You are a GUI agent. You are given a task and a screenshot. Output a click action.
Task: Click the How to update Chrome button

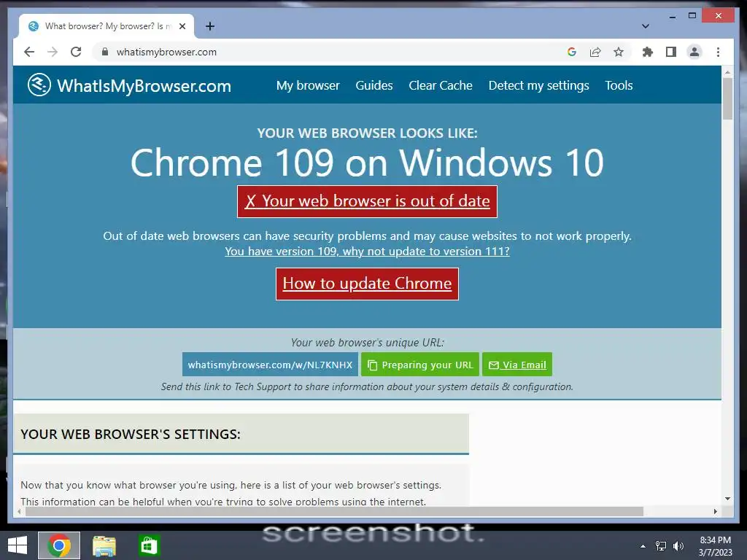tap(368, 284)
